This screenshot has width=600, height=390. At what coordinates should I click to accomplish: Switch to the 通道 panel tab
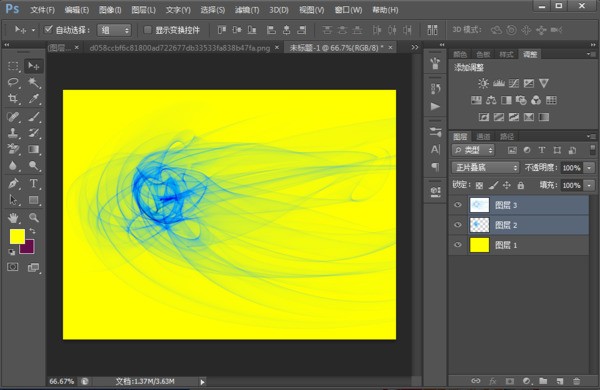(483, 136)
